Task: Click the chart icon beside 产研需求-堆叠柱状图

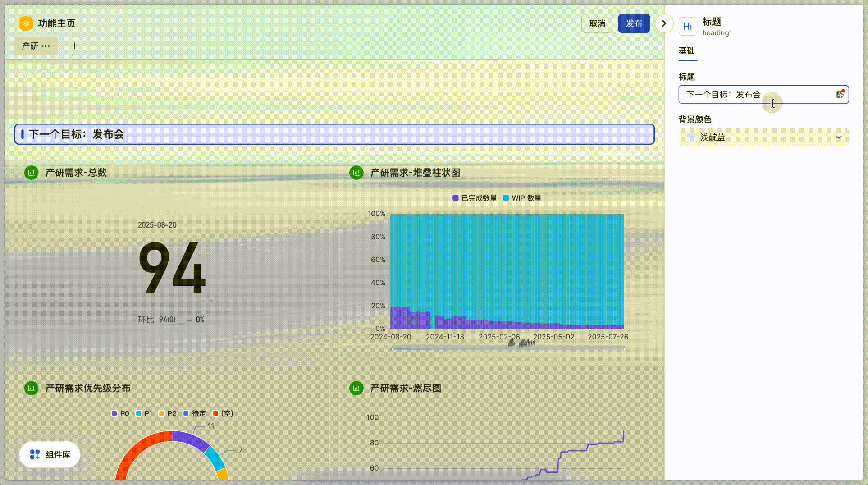Action: [x=356, y=173]
